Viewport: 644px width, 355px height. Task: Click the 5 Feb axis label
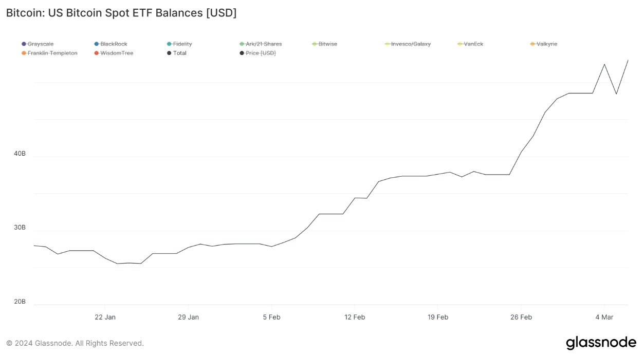(271, 317)
